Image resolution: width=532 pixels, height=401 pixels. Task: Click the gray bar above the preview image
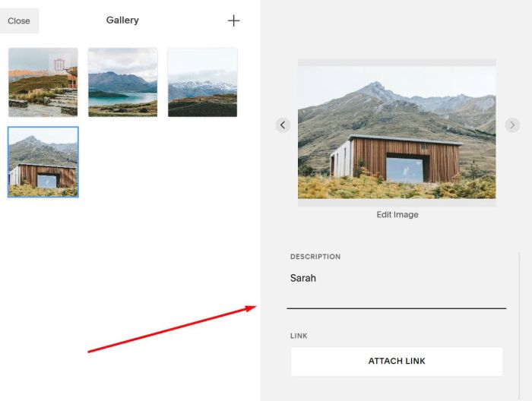397,62
